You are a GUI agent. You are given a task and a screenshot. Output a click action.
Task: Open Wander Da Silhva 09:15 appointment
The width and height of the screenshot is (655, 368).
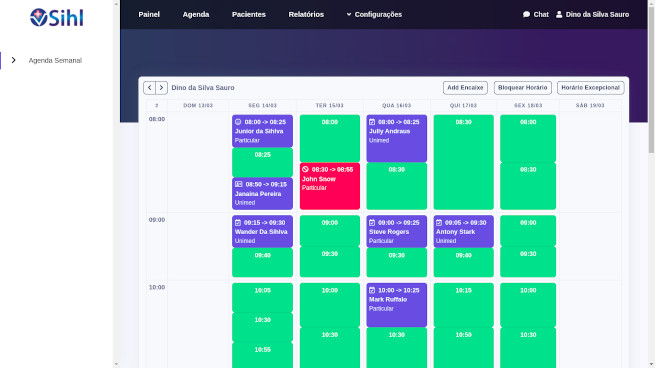point(262,231)
